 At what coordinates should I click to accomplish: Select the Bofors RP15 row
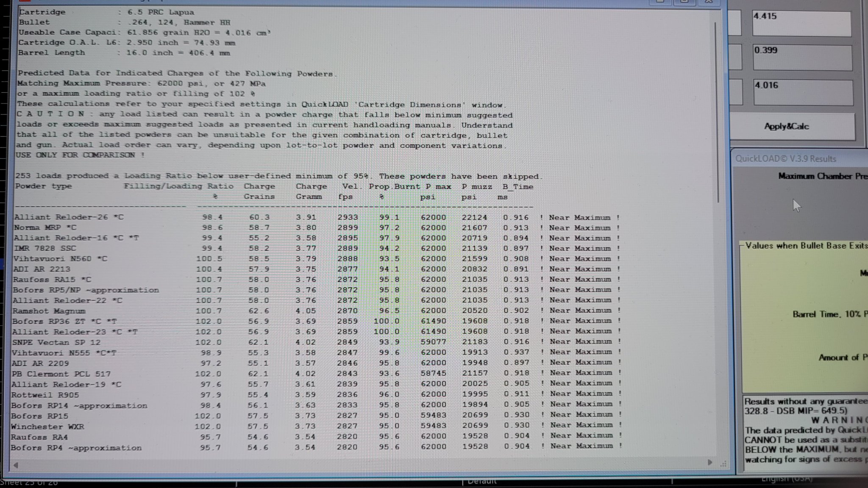pos(317,416)
